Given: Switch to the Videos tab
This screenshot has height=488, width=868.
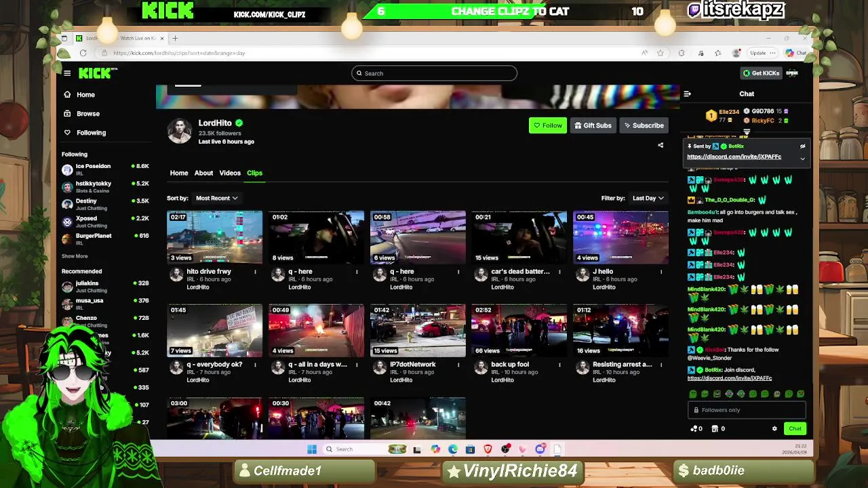Looking at the screenshot, I should click(x=230, y=173).
